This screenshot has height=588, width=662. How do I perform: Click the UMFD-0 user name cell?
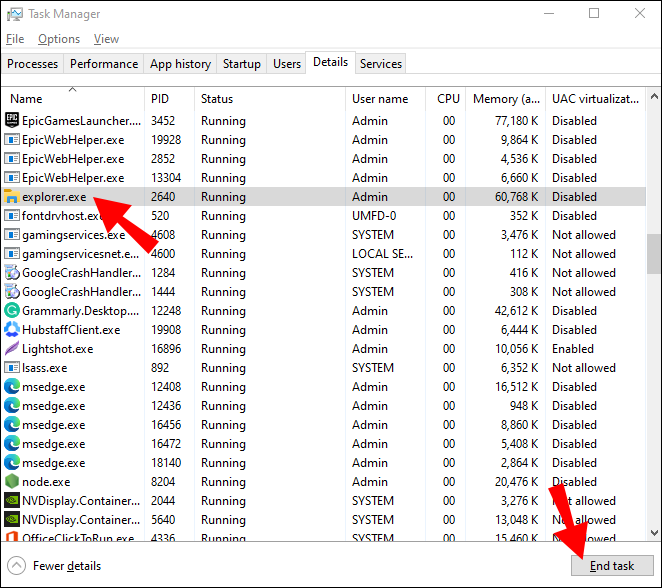coord(374,216)
